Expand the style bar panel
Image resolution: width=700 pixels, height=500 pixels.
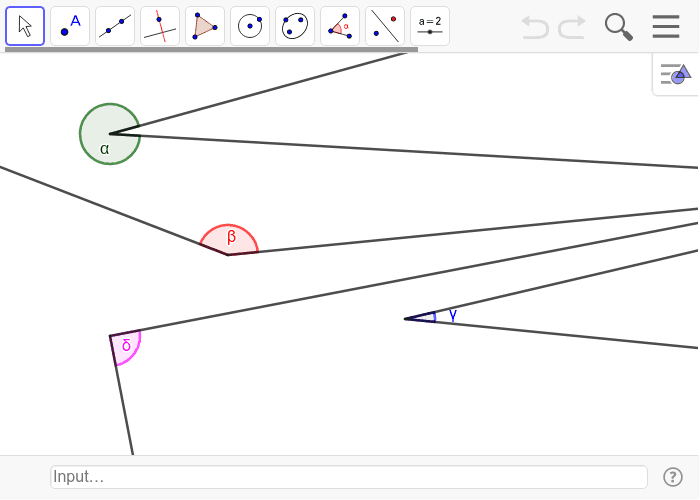[x=676, y=74]
